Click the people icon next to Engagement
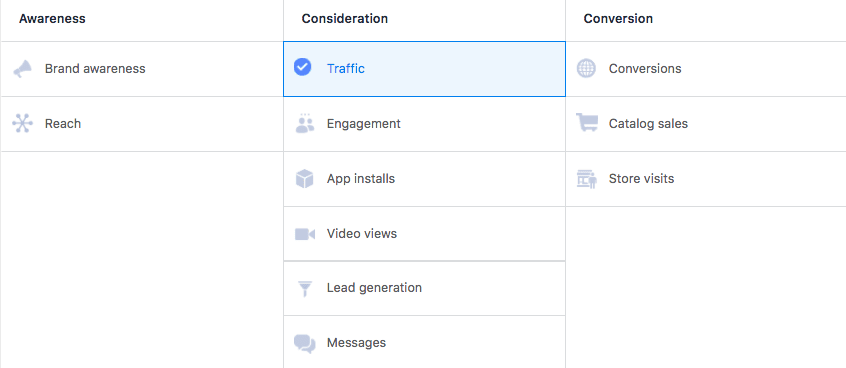The image size is (846, 368). tap(305, 124)
